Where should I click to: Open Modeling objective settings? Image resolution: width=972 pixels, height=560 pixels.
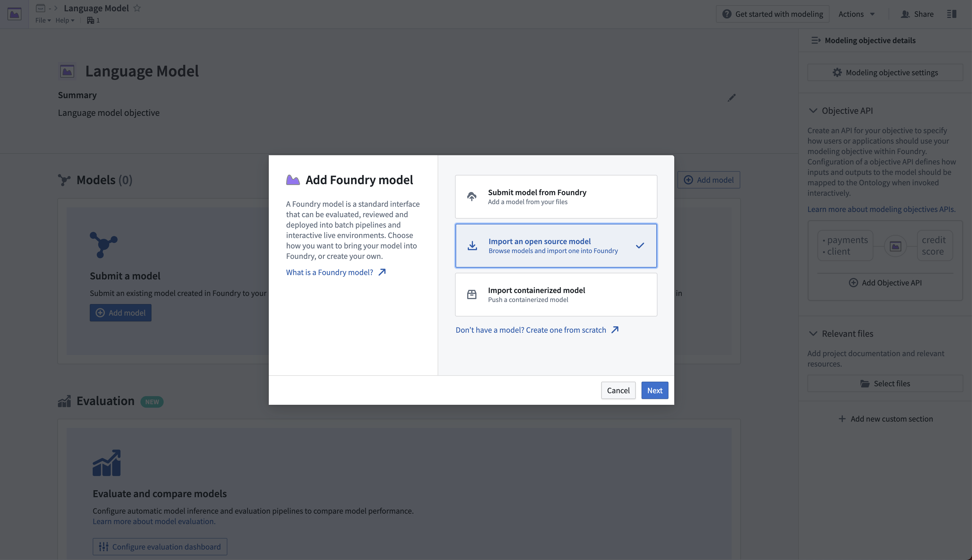[885, 72]
